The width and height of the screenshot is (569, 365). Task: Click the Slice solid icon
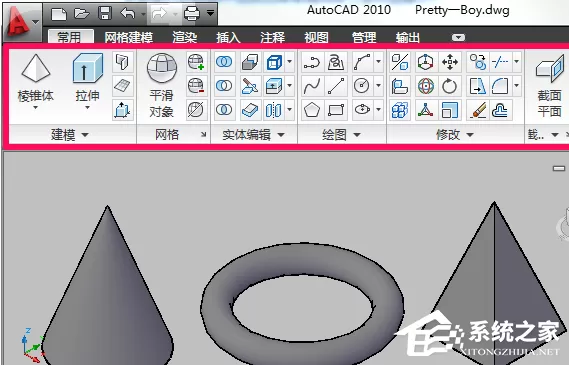(x=250, y=86)
